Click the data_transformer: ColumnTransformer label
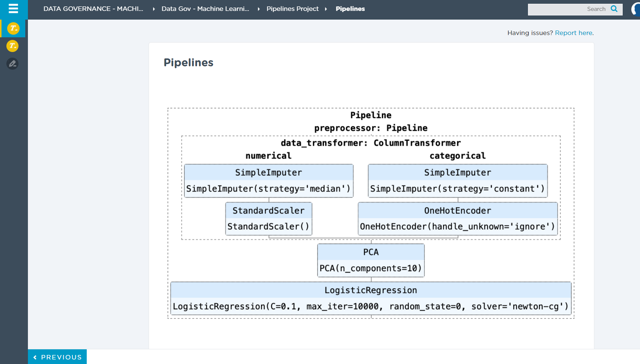 coord(371,143)
